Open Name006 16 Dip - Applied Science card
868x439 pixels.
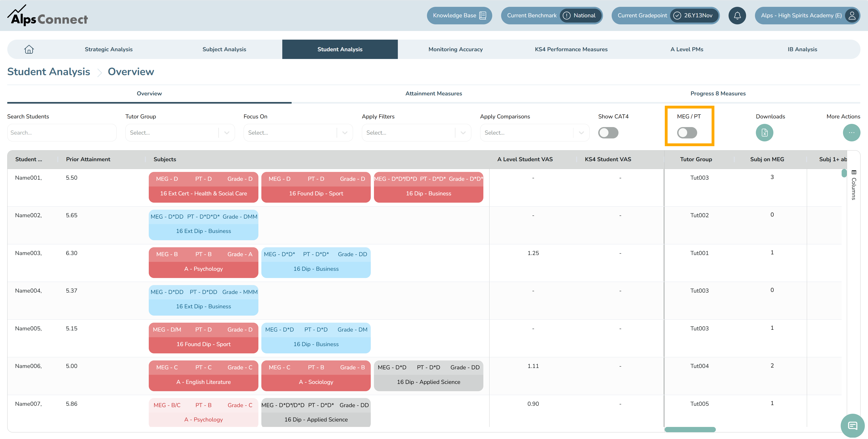(x=428, y=376)
